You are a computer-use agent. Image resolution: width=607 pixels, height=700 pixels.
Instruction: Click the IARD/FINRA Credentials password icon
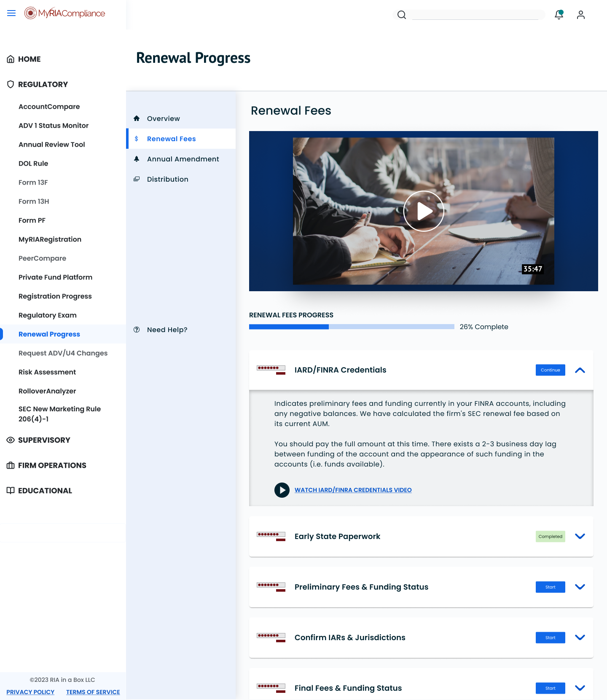271,370
